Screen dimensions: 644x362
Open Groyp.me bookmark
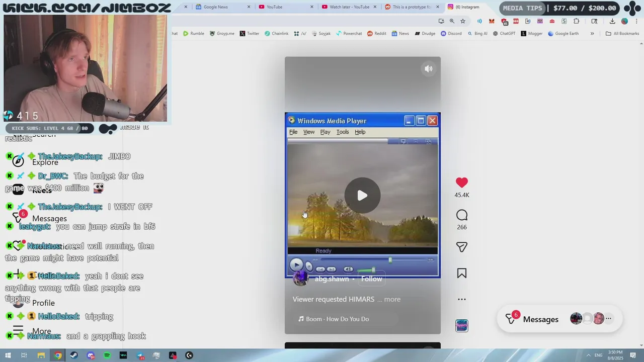[x=222, y=34]
